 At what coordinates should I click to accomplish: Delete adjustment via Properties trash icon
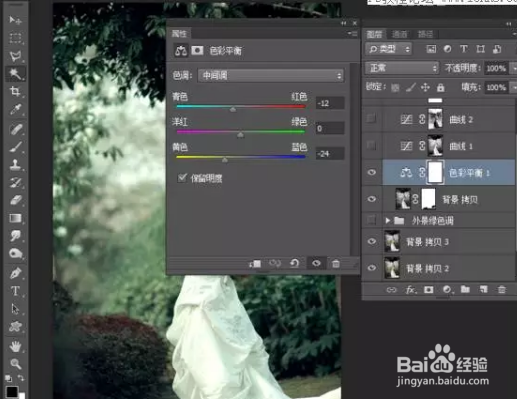pyautogui.click(x=336, y=264)
